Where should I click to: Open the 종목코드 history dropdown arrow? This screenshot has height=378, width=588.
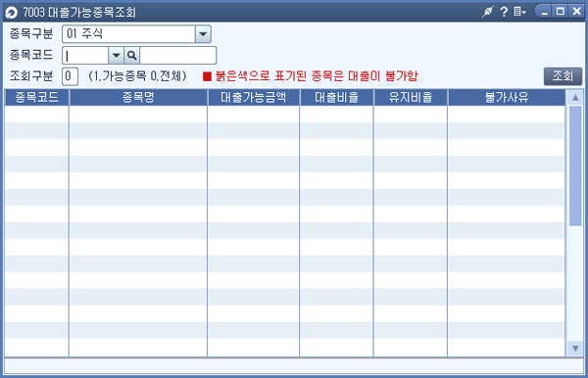pyautogui.click(x=116, y=56)
